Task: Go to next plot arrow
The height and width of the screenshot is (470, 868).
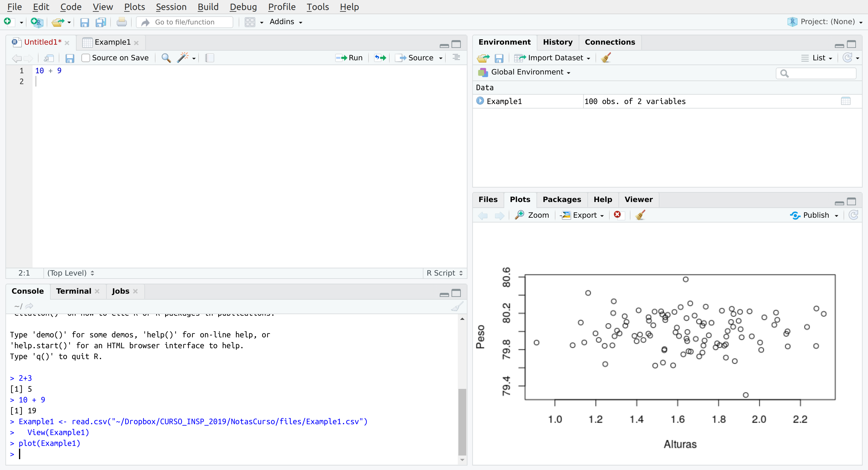Action: (499, 216)
